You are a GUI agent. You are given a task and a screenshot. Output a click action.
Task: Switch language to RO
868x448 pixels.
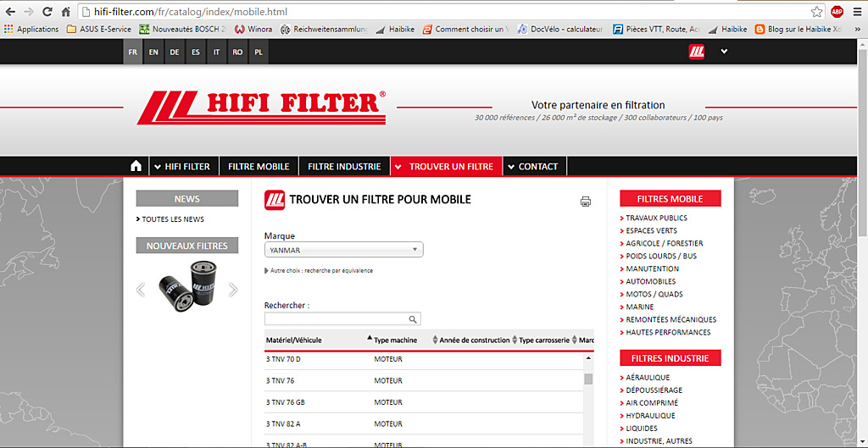click(237, 52)
